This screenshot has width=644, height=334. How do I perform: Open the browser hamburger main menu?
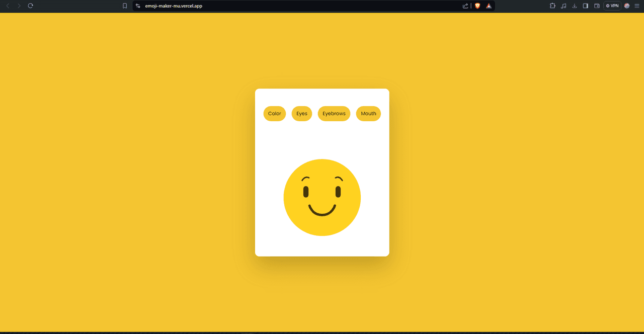point(637,6)
